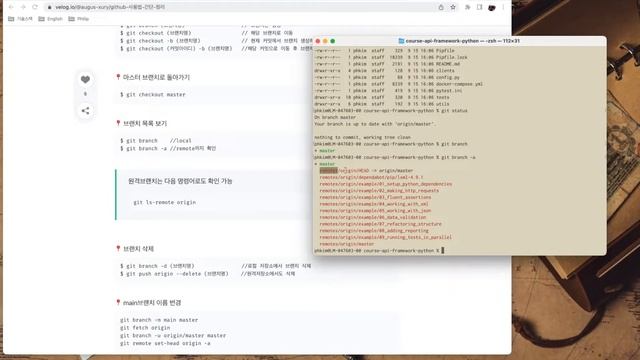This screenshot has height=360, width=640.
Task: Like the post with the heart
Action: 85,80
